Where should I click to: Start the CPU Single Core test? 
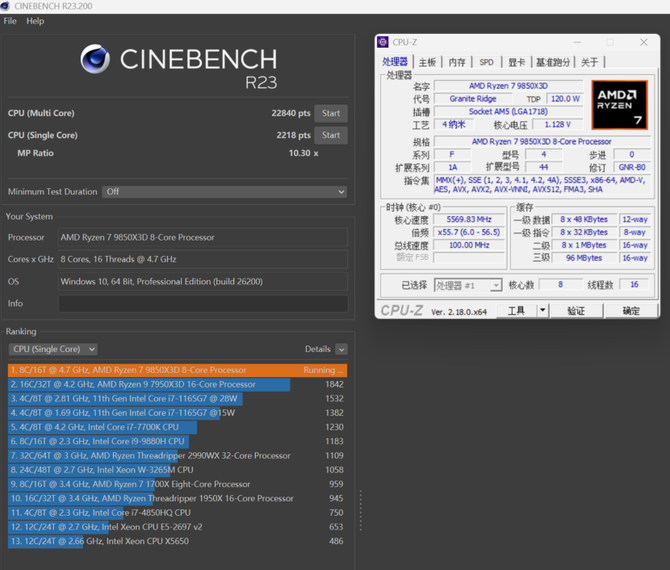click(x=331, y=135)
